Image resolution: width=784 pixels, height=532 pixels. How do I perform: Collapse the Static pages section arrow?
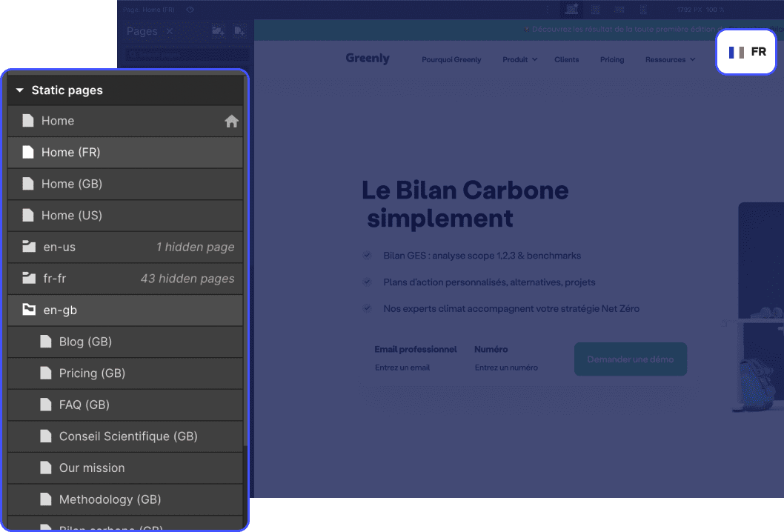tap(20, 90)
